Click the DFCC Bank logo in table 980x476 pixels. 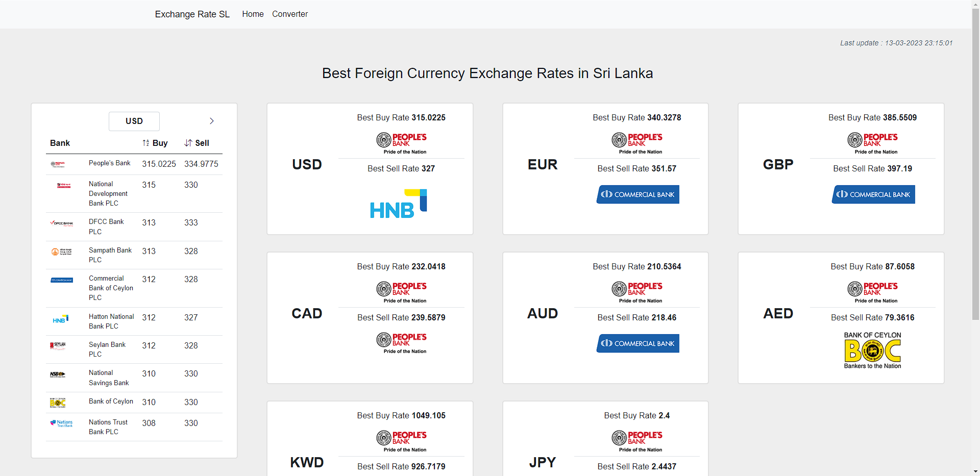62,223
